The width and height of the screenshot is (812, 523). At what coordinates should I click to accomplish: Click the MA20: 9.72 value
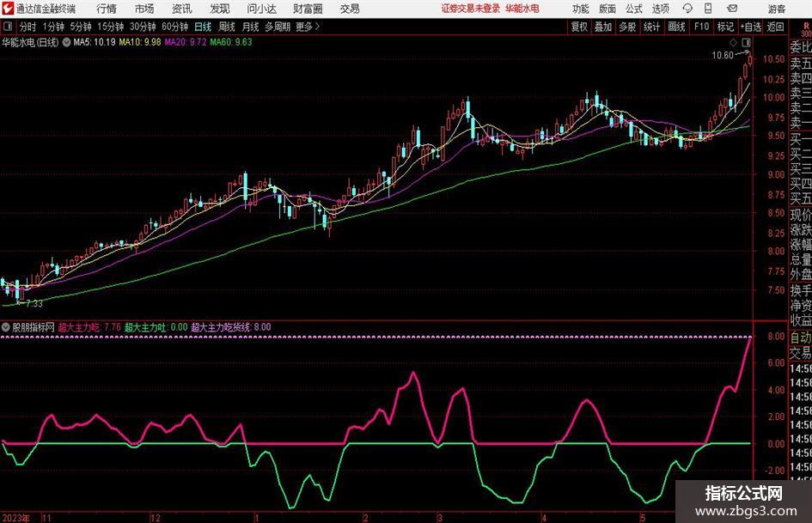click(x=186, y=42)
